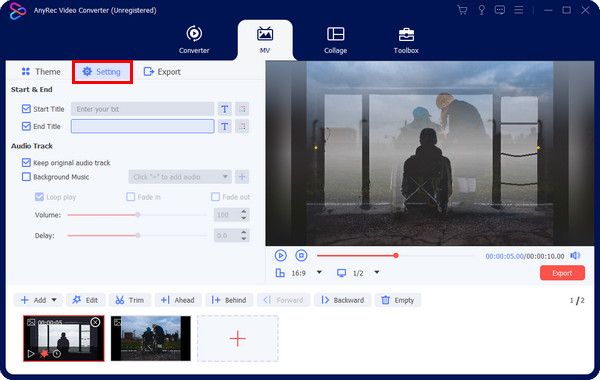Uncheck the Start Title checkbox
This screenshot has height=380, width=600.
26,109
